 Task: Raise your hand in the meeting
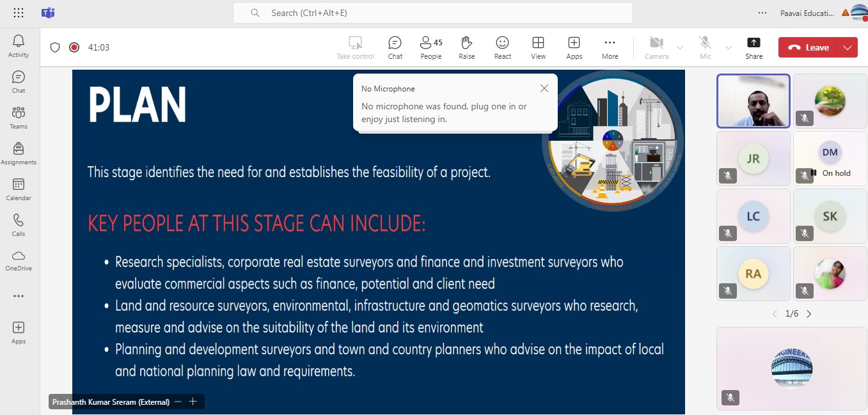tap(466, 48)
